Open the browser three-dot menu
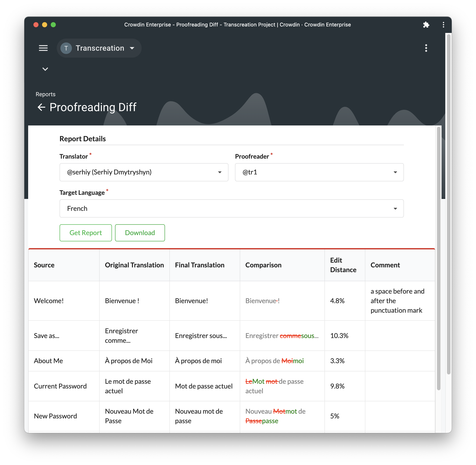476x465 pixels. (x=443, y=25)
